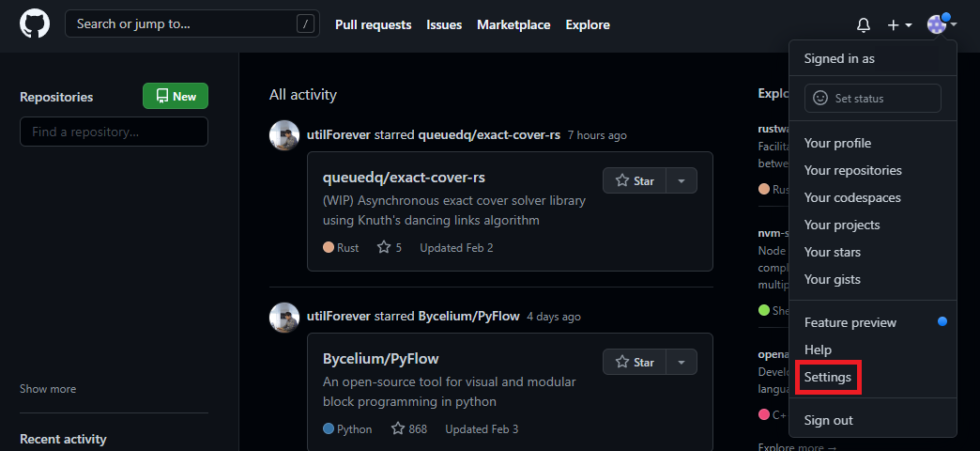Open the plus create-new menu
This screenshot has width=980, height=451.
[900, 25]
